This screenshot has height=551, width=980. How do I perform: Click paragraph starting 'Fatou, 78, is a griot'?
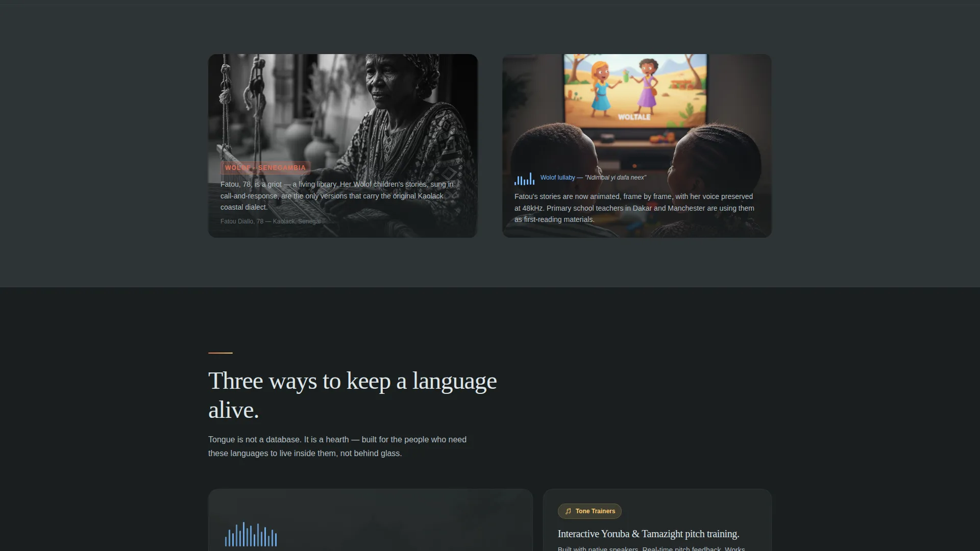[x=337, y=196]
